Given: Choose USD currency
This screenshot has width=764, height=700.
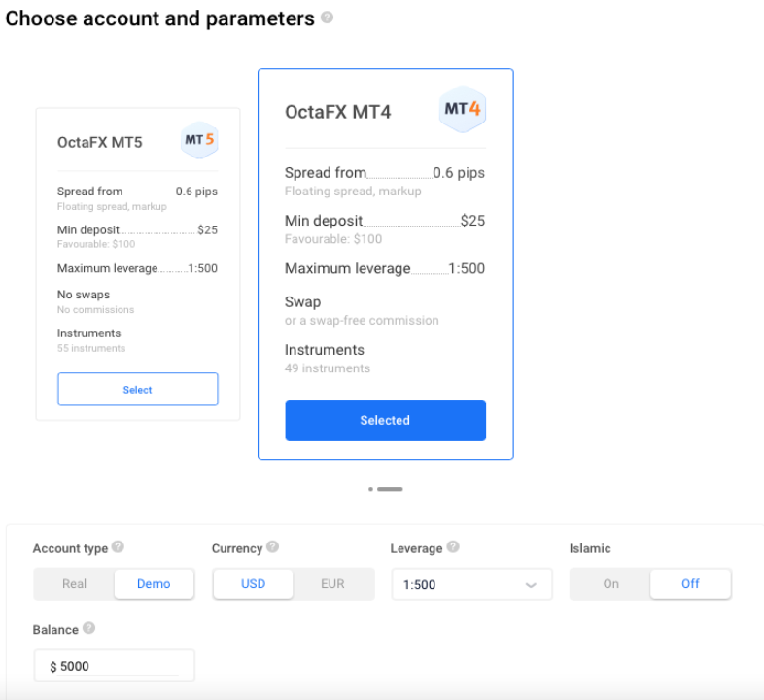Looking at the screenshot, I should tap(254, 584).
